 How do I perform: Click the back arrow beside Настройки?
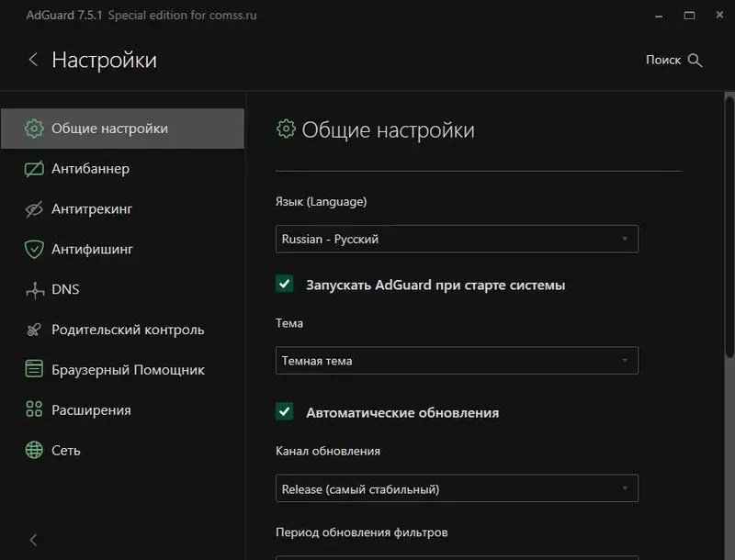coord(33,59)
